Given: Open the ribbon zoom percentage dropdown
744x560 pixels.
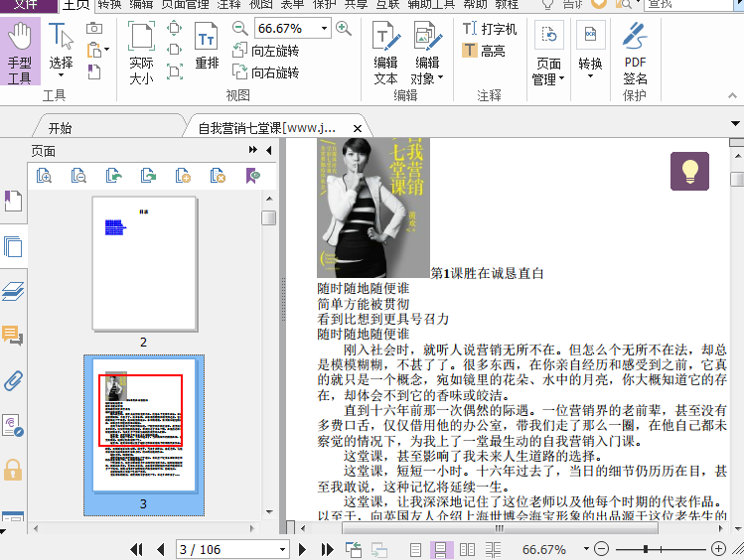Looking at the screenshot, I should (324, 29).
